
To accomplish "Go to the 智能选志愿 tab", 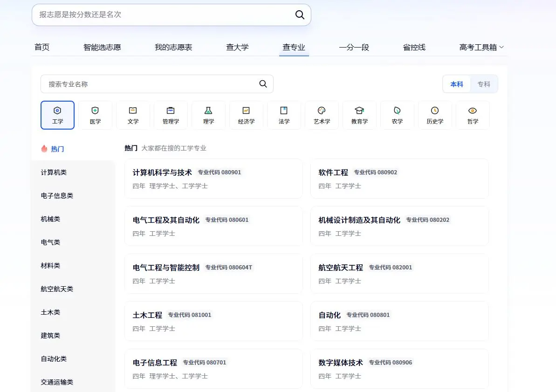I will [x=102, y=47].
